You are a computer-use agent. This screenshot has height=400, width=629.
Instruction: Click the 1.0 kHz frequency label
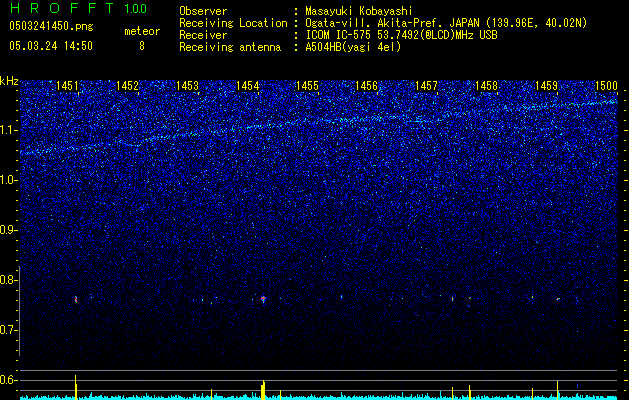[x=9, y=180]
